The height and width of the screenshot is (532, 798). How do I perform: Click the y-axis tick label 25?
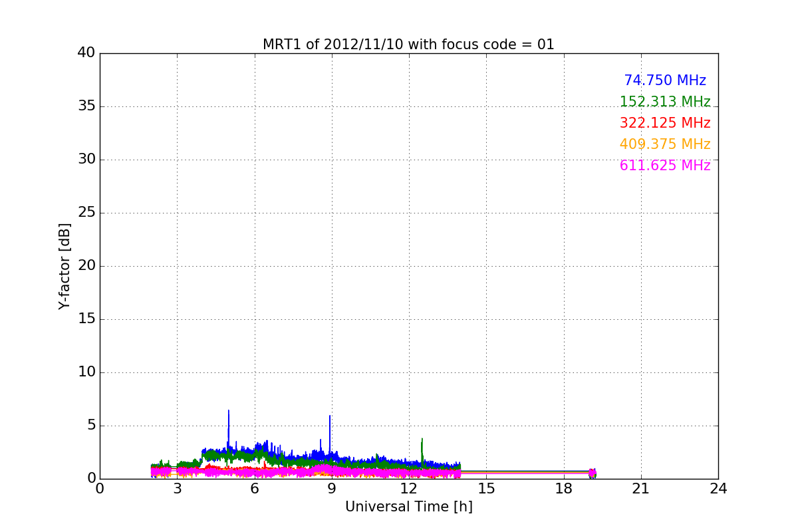point(86,213)
